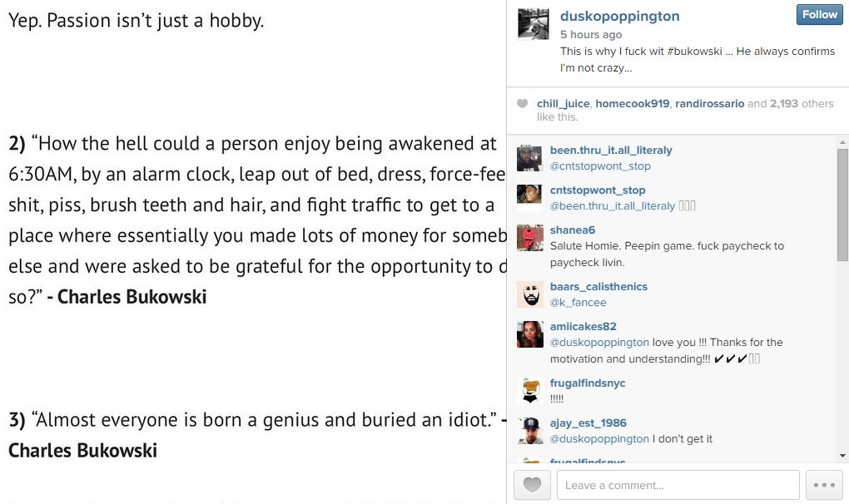Click amiicakes82's profile picture
Screen dimensions: 849x504
coord(530,334)
